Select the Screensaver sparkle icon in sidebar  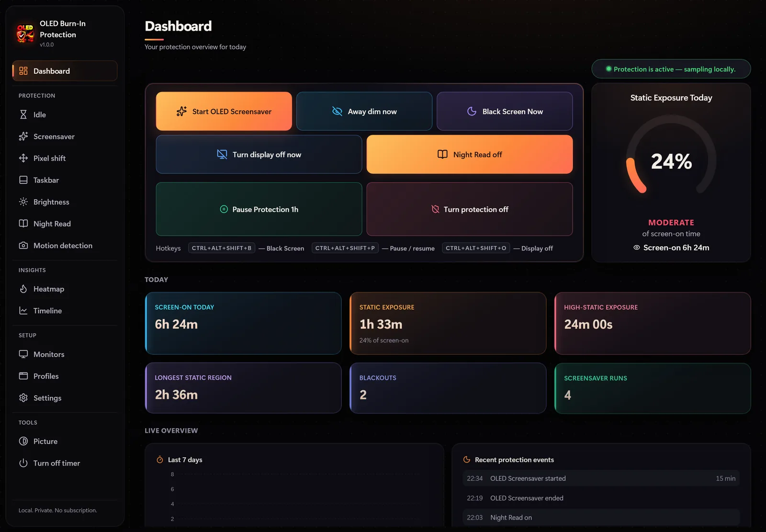(x=23, y=136)
